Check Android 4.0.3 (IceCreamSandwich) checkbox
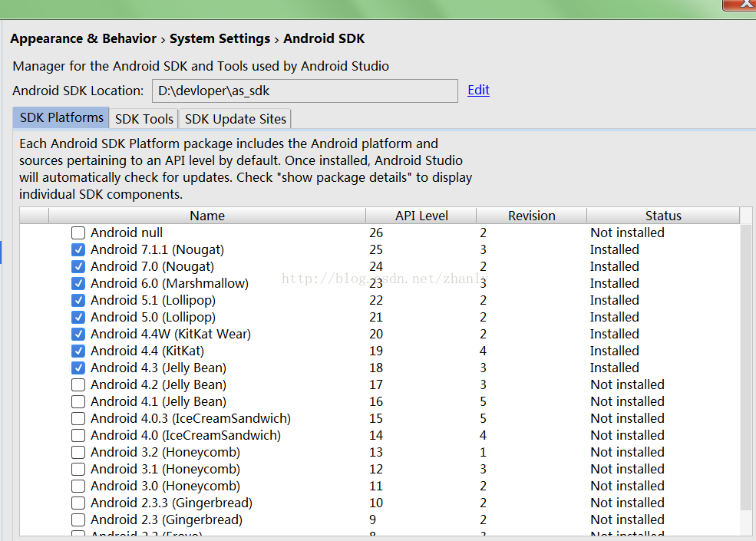Image resolution: width=756 pixels, height=541 pixels. [78, 418]
